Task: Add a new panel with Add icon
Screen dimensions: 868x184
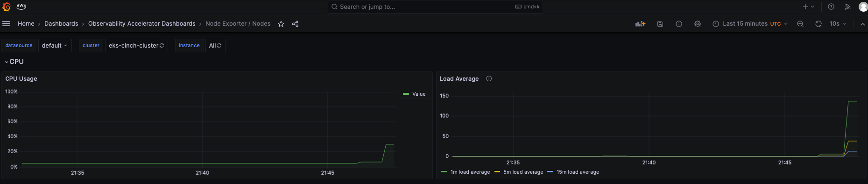Action: pos(640,24)
